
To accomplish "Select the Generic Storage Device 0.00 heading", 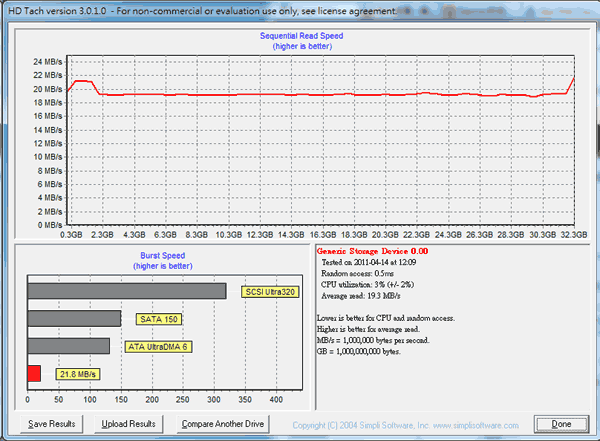I will coord(372,250).
